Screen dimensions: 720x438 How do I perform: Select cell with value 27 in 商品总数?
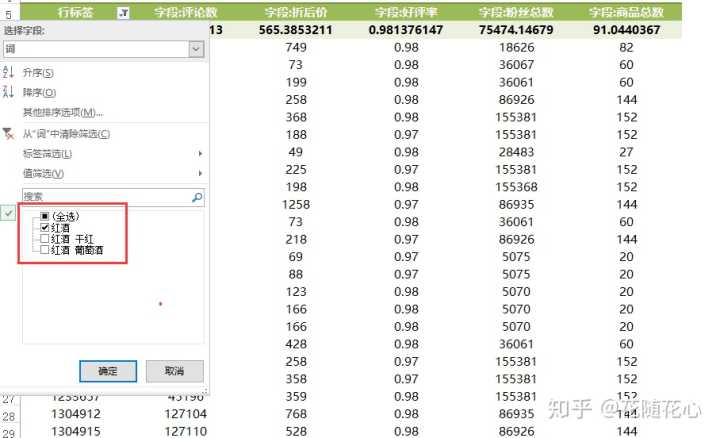tap(626, 152)
